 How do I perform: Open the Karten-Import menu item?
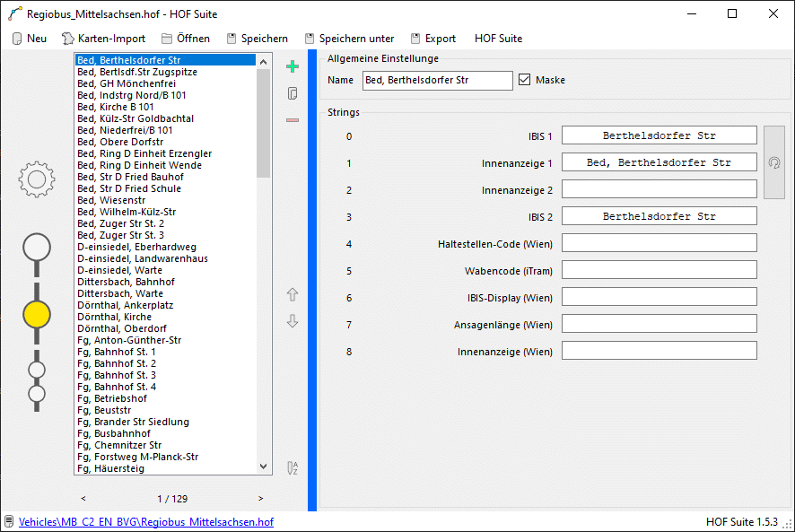[x=103, y=39]
